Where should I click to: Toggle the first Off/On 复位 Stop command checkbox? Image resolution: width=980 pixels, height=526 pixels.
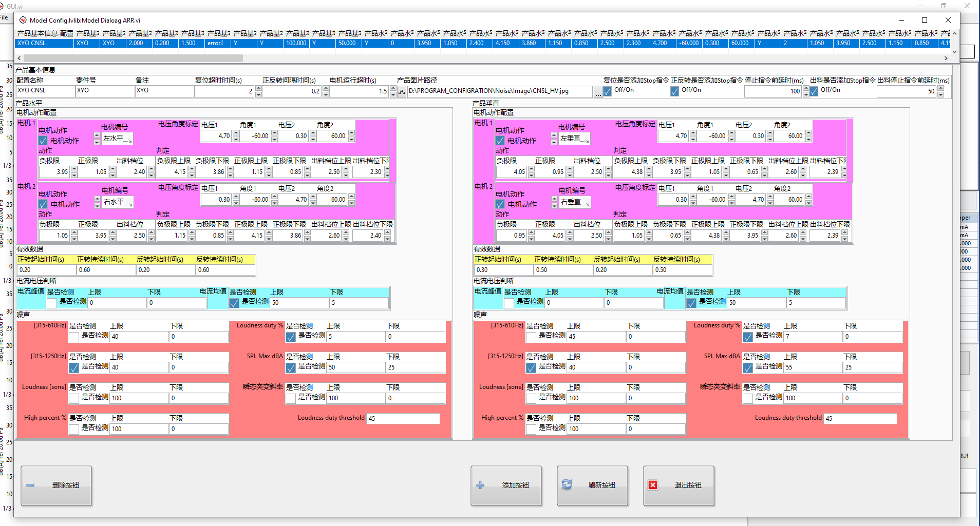coord(608,91)
